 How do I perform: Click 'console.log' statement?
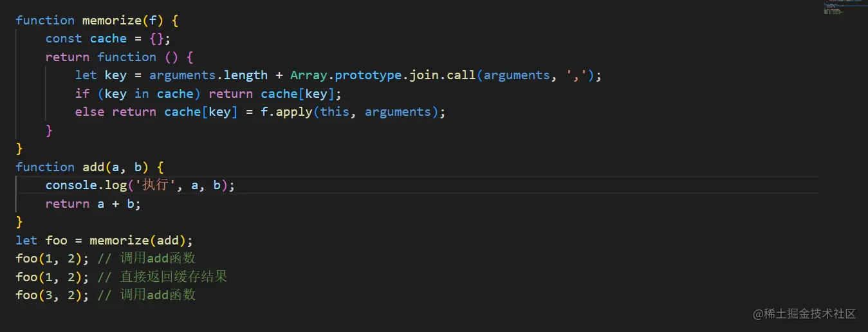click(x=140, y=185)
